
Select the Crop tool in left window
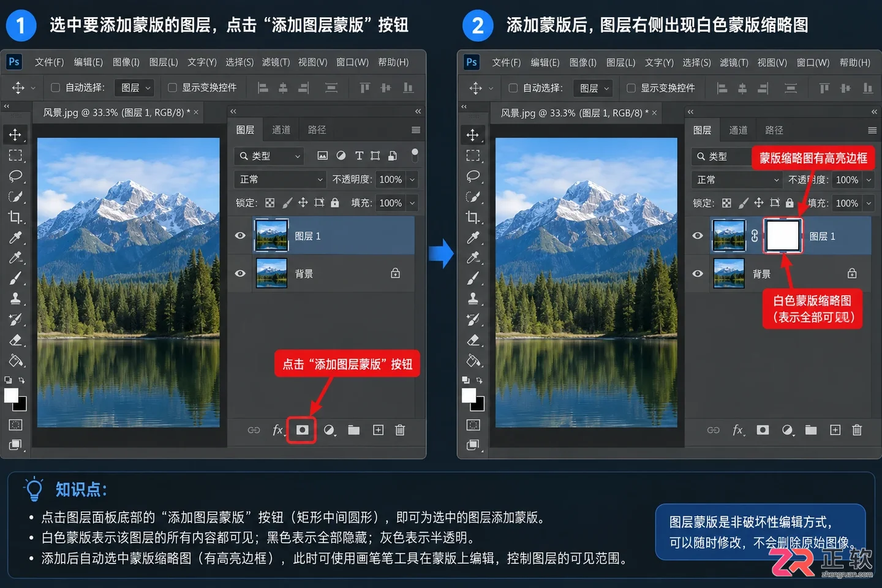15,217
